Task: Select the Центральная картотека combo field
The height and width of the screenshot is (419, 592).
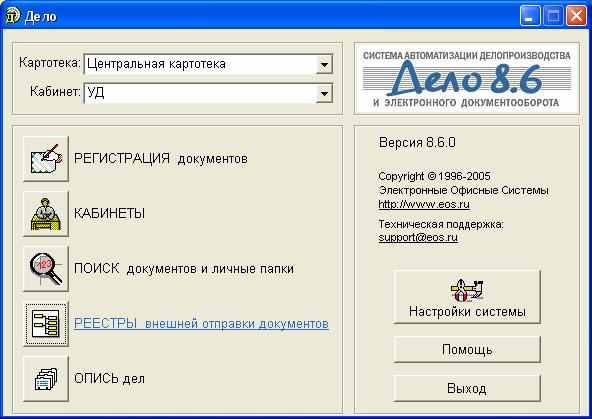Action: pyautogui.click(x=208, y=64)
